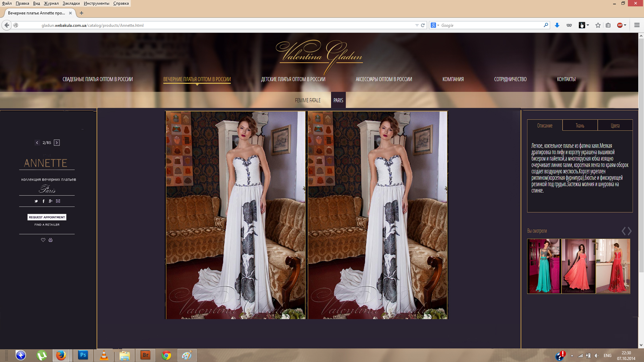The image size is (644, 362).
Task: Open URL history dropdown arrow
Action: coord(417,25)
